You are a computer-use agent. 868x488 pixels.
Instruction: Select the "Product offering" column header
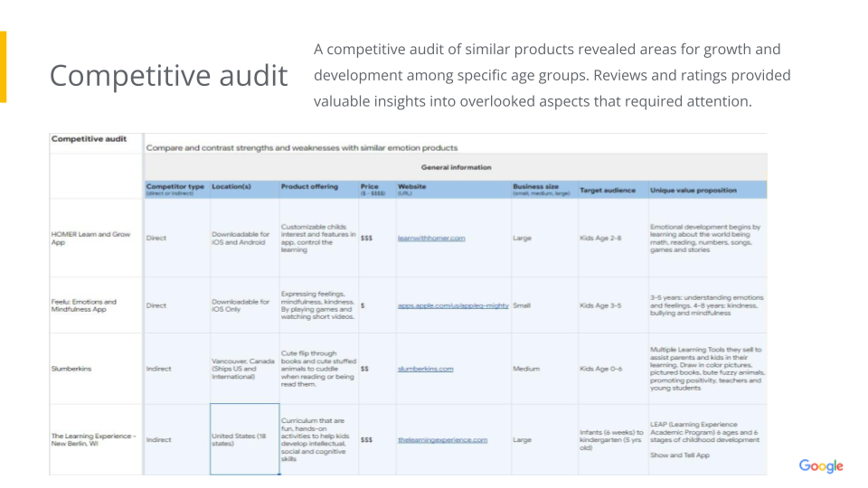pyautogui.click(x=309, y=188)
